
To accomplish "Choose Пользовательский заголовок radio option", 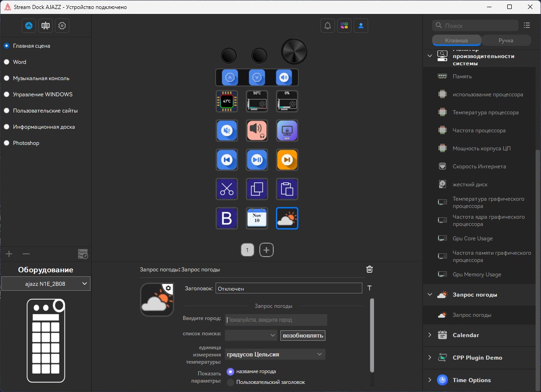I will point(230,383).
